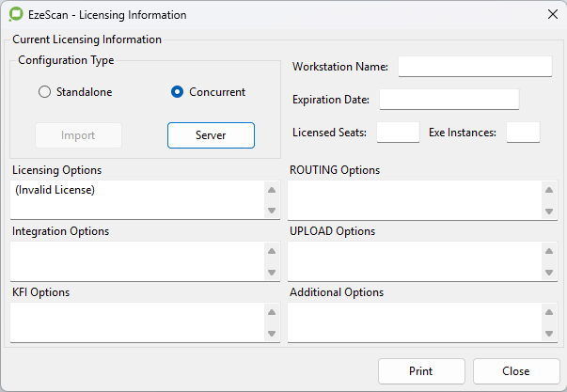Click the up arrow in the Integration Options list
The height and width of the screenshot is (392, 567).
coord(272,251)
